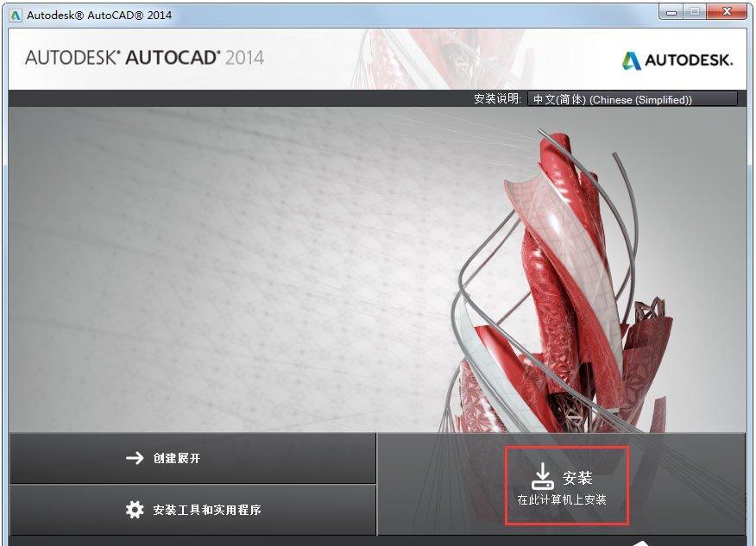
Task: Open the 安装说明 language dropdown
Action: 633,99
